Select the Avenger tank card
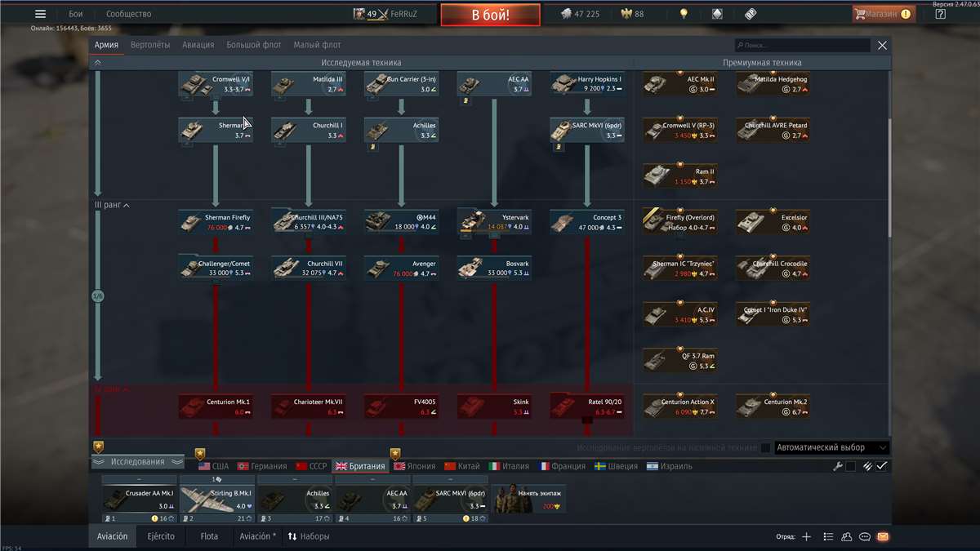 (402, 269)
